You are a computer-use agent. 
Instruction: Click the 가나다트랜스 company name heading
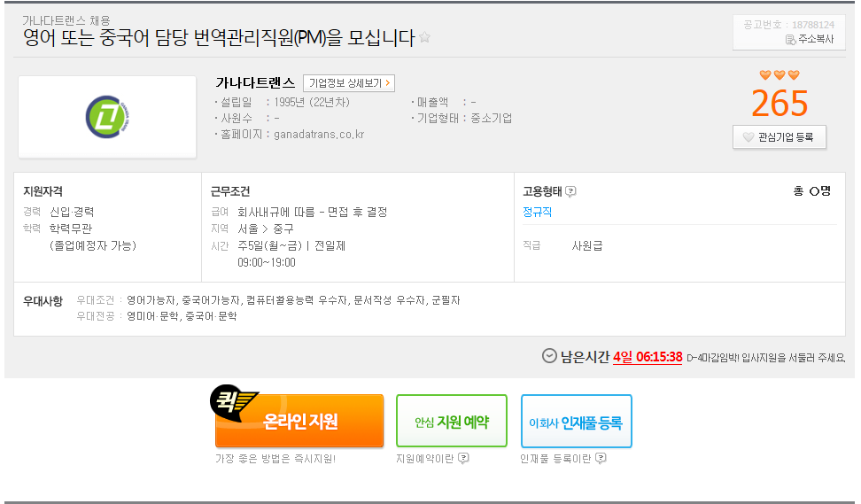point(255,83)
